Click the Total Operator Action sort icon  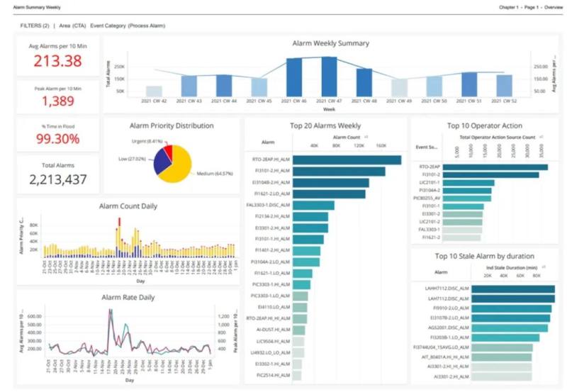pyautogui.click(x=541, y=136)
